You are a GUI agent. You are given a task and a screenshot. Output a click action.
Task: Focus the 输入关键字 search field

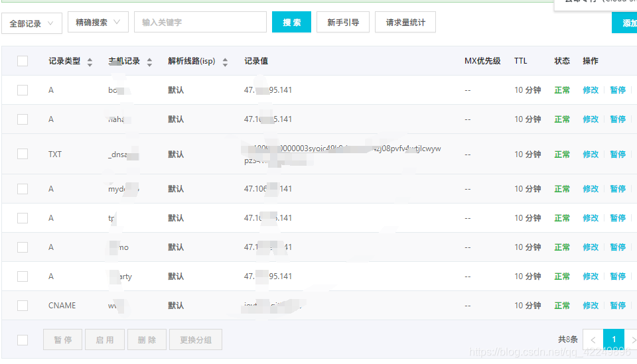200,23
